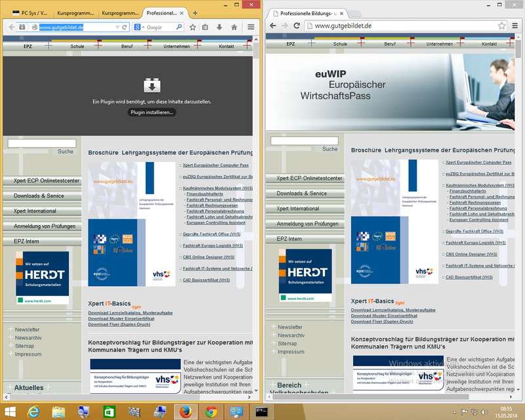Open Anmeldung von Prüfungen in Chrome sidebar

click(305, 223)
